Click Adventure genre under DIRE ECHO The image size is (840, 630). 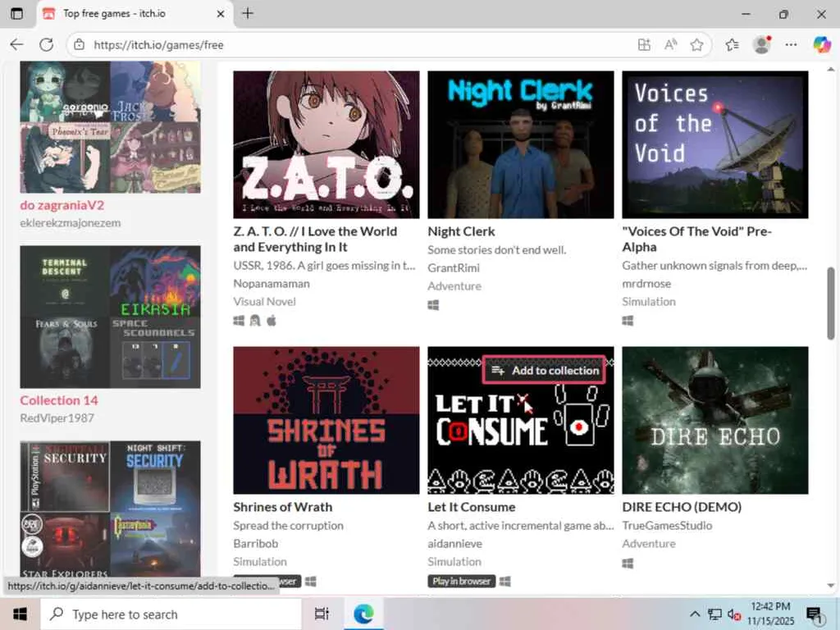tap(649, 543)
